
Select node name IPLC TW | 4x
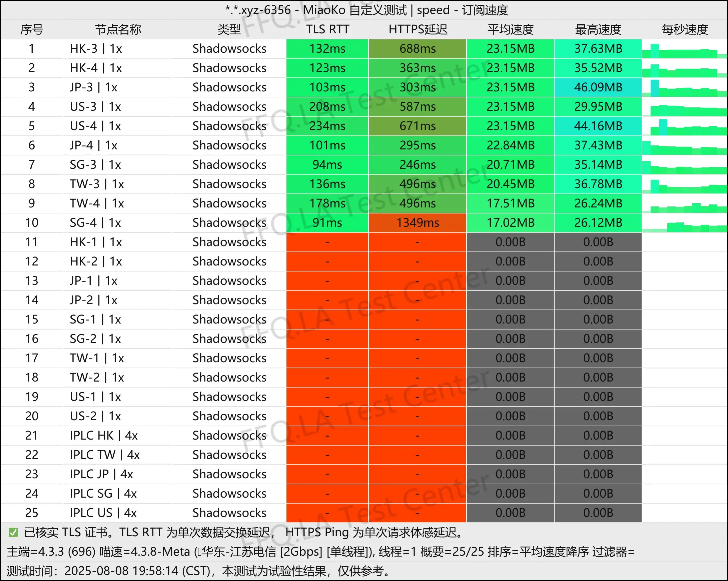click(x=105, y=455)
